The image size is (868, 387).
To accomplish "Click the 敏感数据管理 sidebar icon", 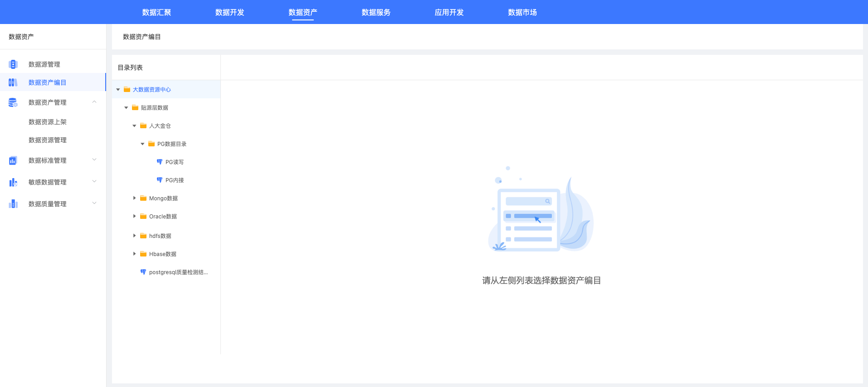I will pos(13,182).
